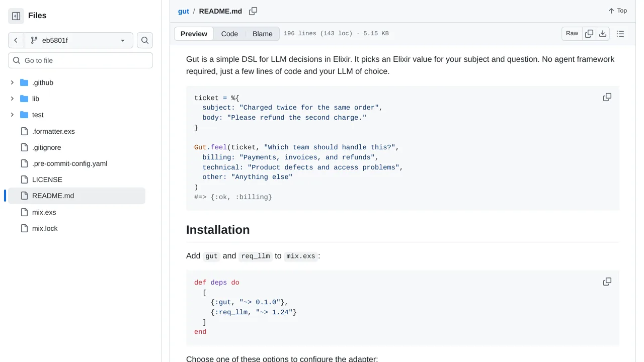Viewport: 644px width, 362px height.
Task: Open the test folder
Action: click(38, 115)
